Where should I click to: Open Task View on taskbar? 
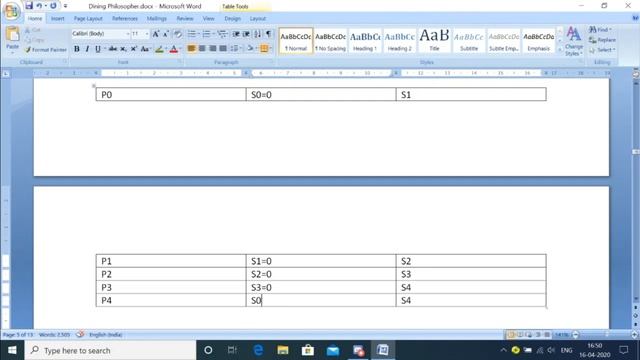tap(232, 350)
